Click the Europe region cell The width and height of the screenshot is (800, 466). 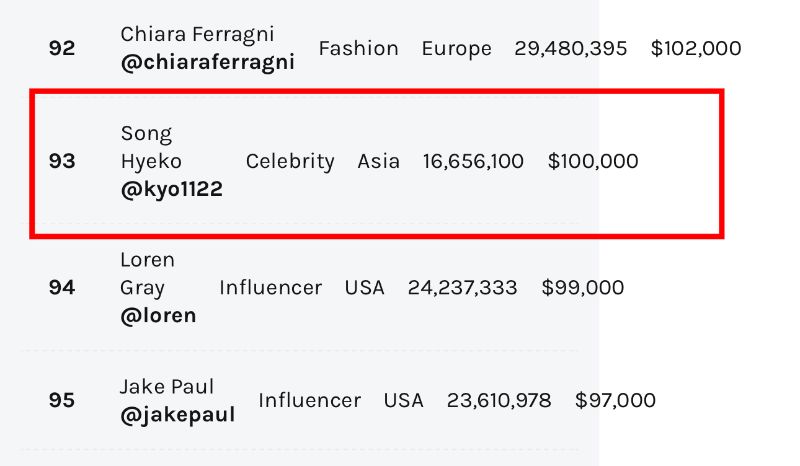coord(457,49)
